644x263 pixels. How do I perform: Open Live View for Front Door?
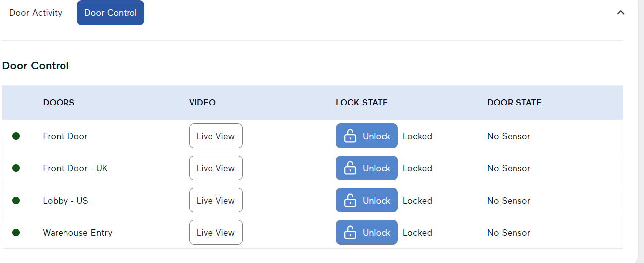[x=215, y=136]
